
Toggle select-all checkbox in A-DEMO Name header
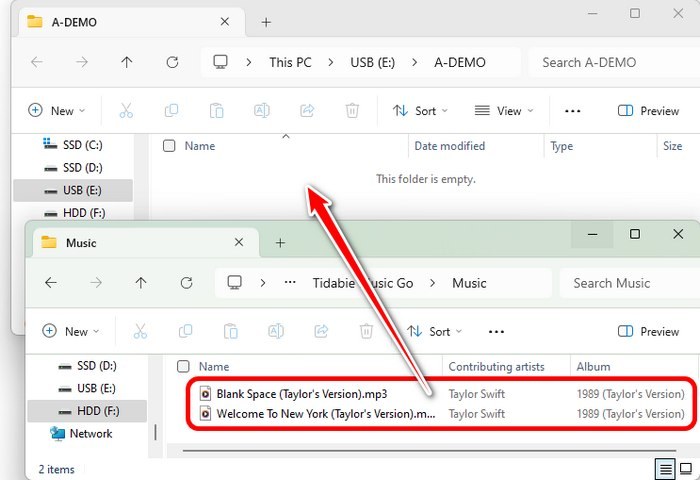[x=169, y=146]
